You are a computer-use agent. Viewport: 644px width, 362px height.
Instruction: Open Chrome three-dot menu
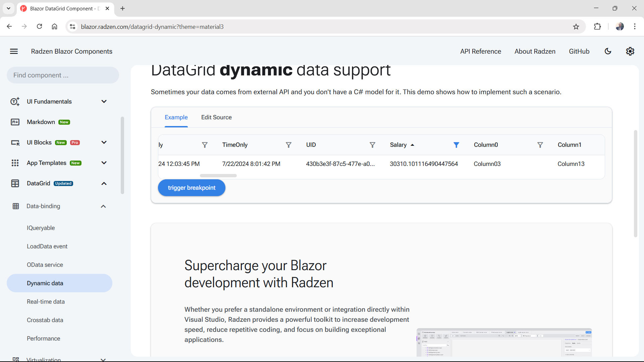tap(635, 26)
